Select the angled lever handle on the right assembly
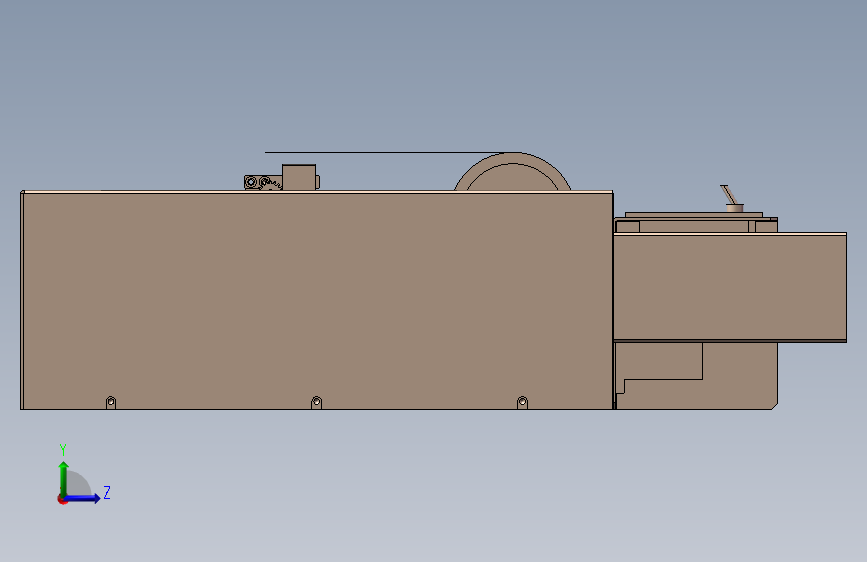Image resolution: width=867 pixels, height=562 pixels. [728, 195]
